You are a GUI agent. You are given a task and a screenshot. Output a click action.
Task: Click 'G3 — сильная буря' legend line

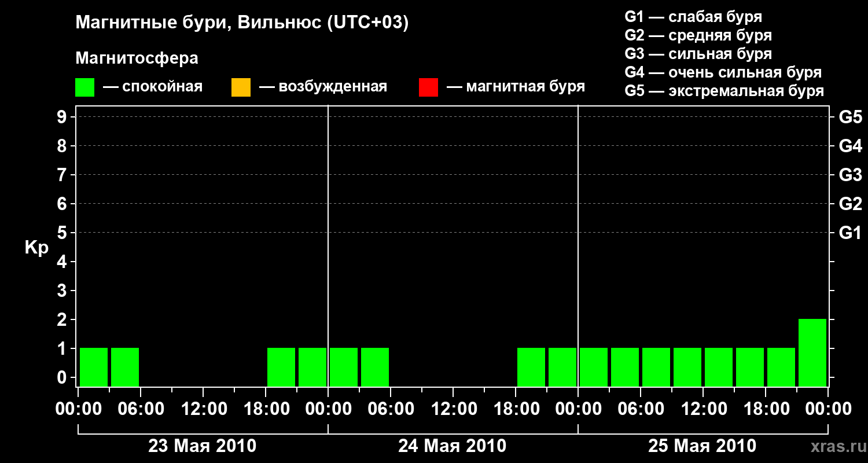pyautogui.click(x=698, y=54)
